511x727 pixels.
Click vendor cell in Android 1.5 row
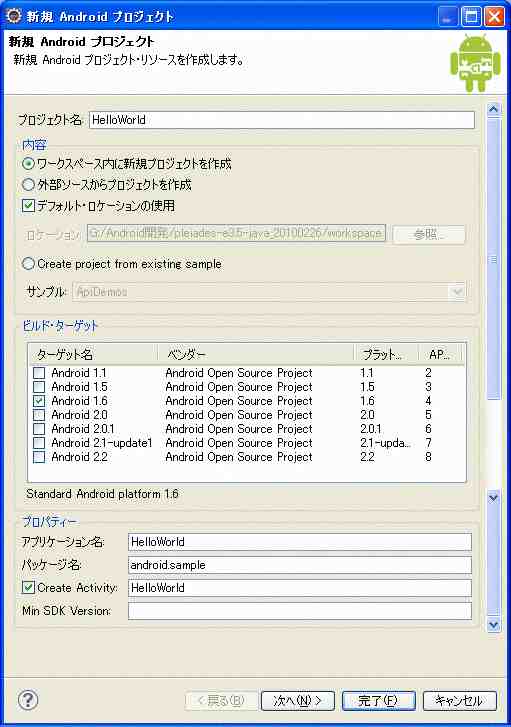pyautogui.click(x=239, y=387)
